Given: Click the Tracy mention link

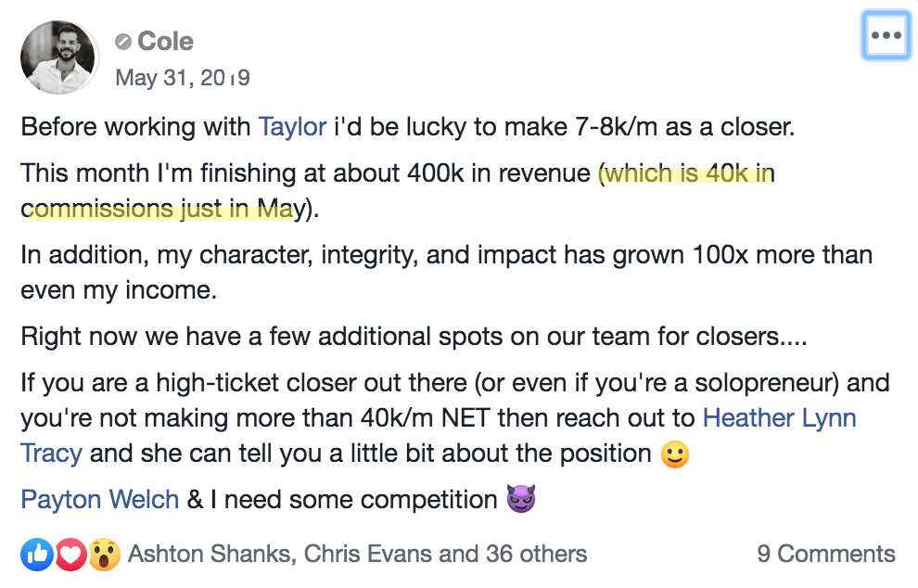Looking at the screenshot, I should (x=52, y=454).
